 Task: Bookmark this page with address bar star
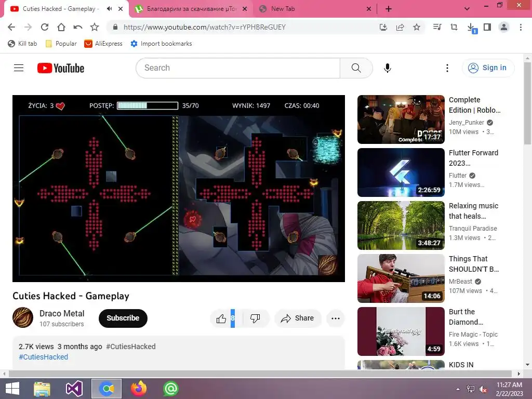coord(417,27)
